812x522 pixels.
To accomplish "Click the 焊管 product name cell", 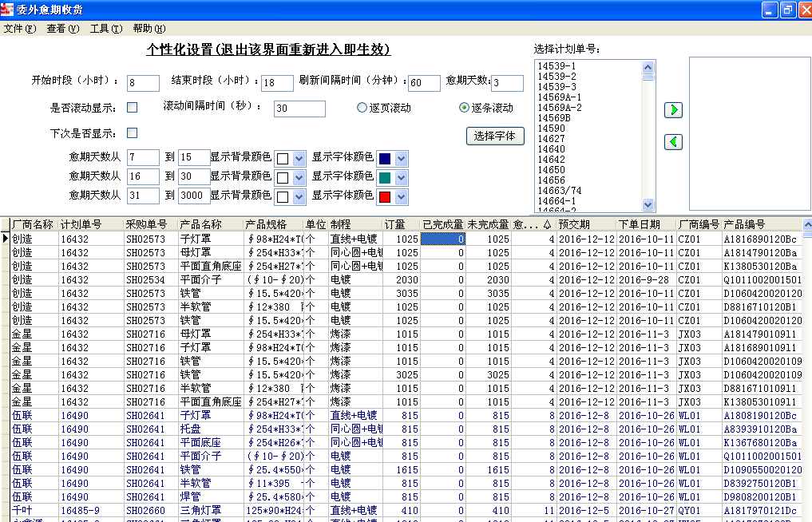I will pyautogui.click(x=211, y=496).
